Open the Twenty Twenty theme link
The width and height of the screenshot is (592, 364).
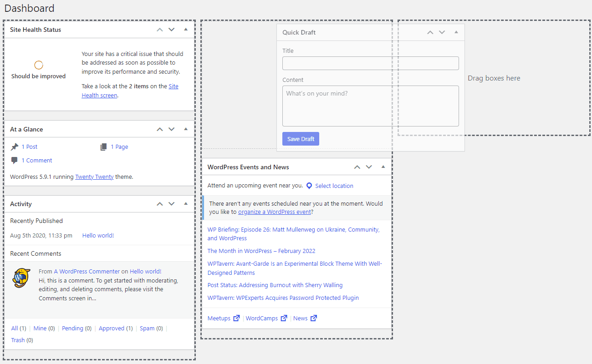point(94,177)
